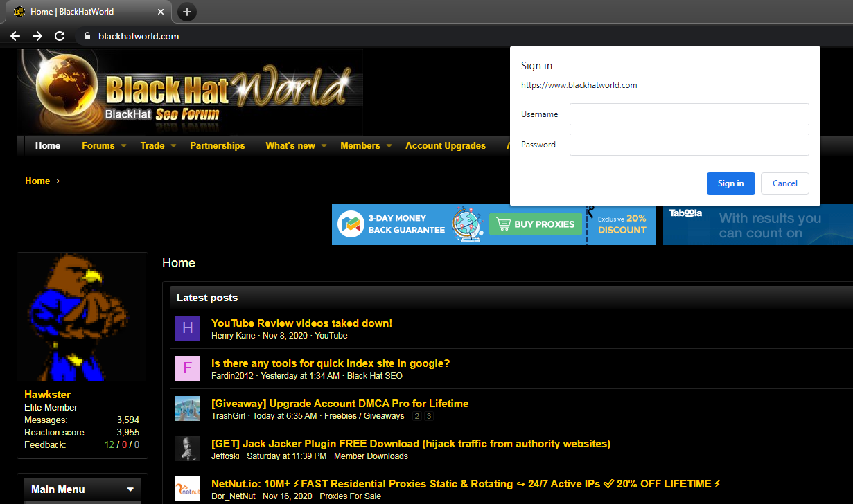Click the NetNut avatar logo
Viewport: 853px width, 504px height.
(188, 489)
